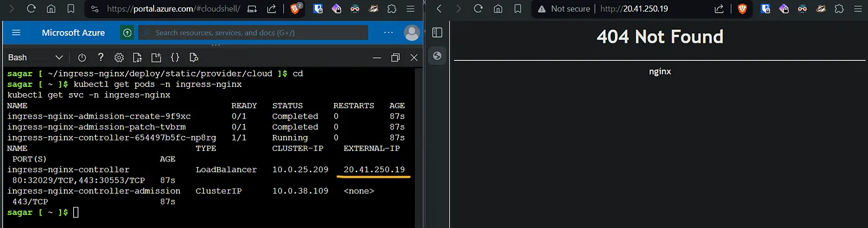Image resolution: width=868 pixels, height=228 pixels.
Task: Click the cluster IP 10.0.25.209 in terminal
Action: click(x=300, y=170)
